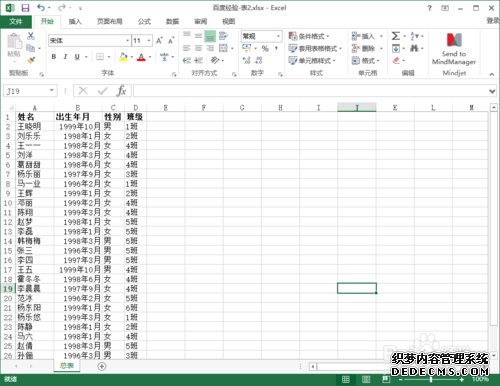Screen dimensions: 500x386
Task: Increase the font size
Action: (159, 41)
